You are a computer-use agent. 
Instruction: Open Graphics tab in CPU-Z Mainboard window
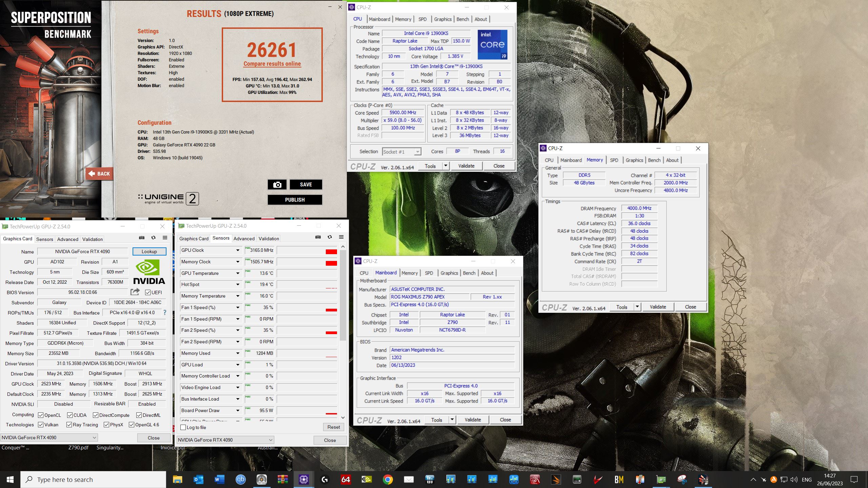(x=449, y=273)
